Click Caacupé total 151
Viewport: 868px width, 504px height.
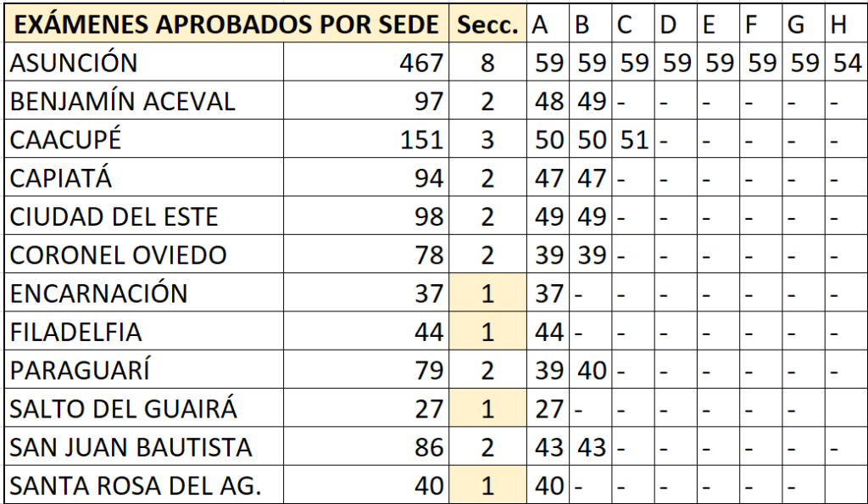coord(366,139)
